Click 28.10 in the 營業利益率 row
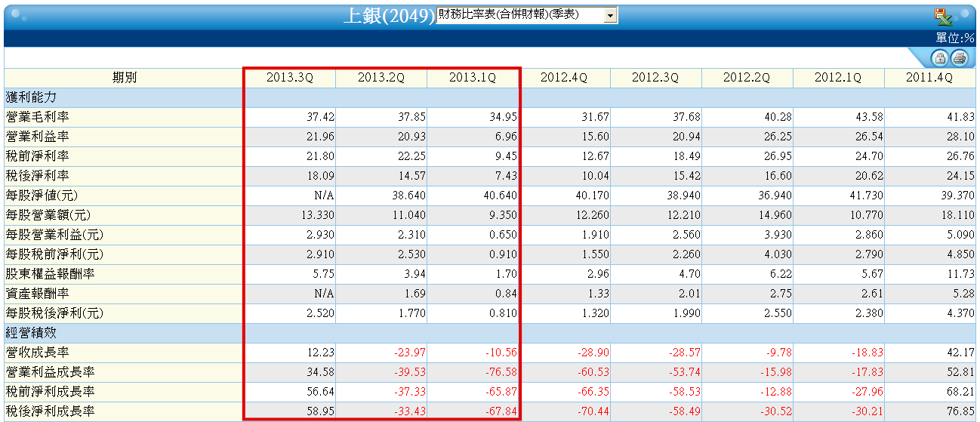The height and width of the screenshot is (422, 980). [x=960, y=137]
